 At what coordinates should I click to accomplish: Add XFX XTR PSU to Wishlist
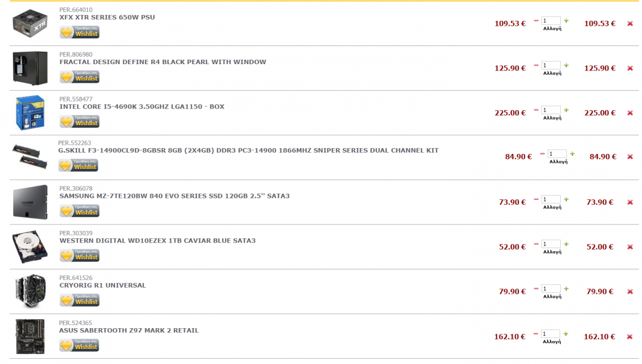[80, 33]
